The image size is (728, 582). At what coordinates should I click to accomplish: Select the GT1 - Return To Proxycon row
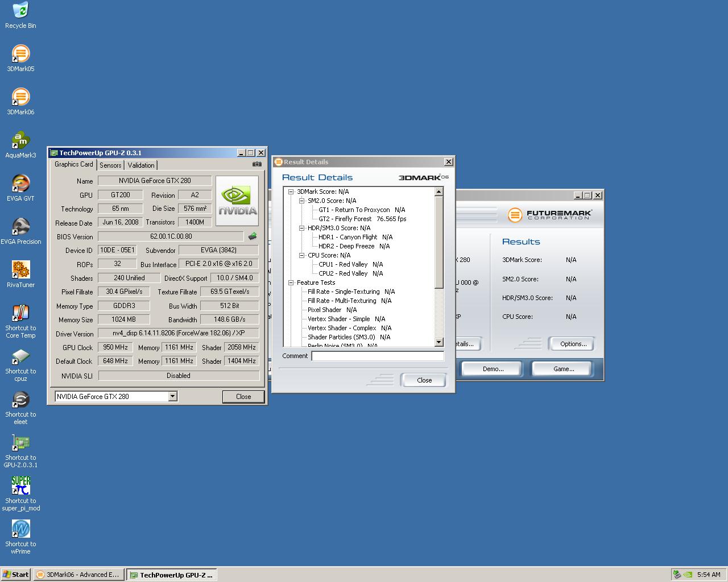362,210
